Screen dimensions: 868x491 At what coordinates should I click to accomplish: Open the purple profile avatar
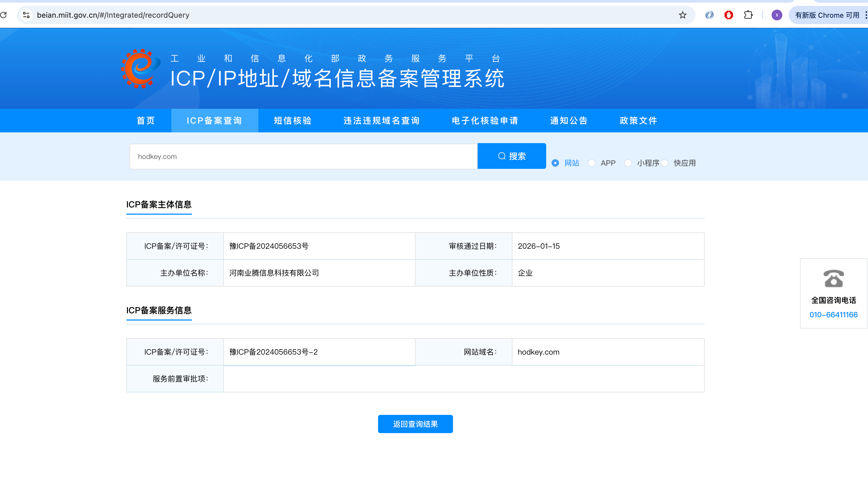click(777, 15)
